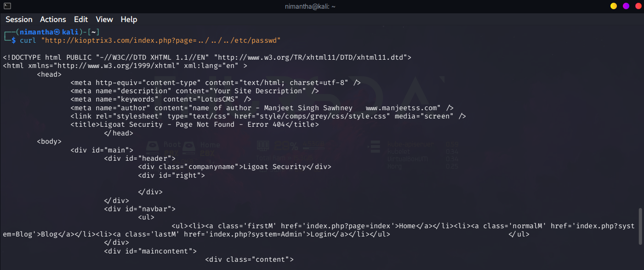
Task: Open the View menu
Action: tap(104, 19)
